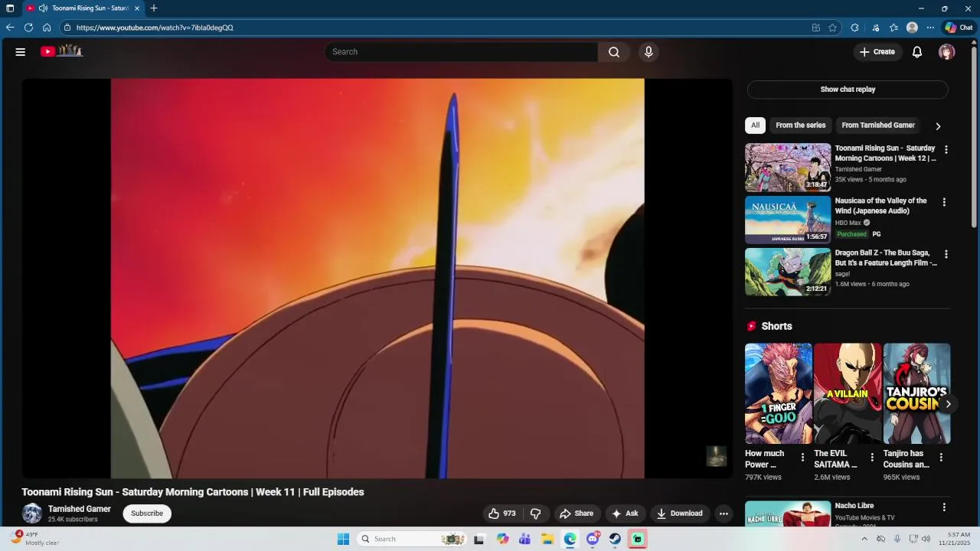Open tab actions menu icon
Image resolution: width=980 pixels, height=551 pixels.
[x=10, y=8]
